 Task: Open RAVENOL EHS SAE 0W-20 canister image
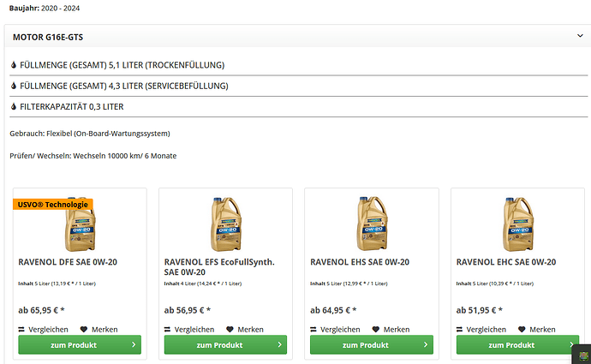click(x=372, y=224)
